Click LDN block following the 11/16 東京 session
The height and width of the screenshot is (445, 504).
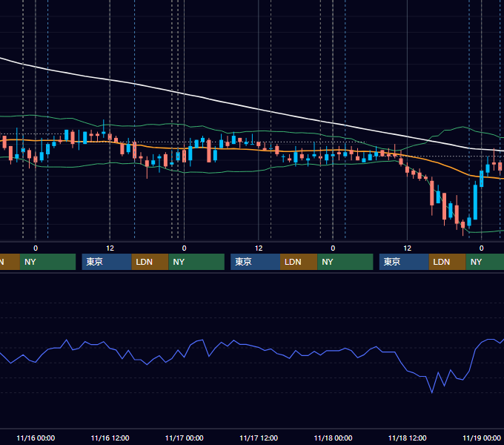(150, 262)
